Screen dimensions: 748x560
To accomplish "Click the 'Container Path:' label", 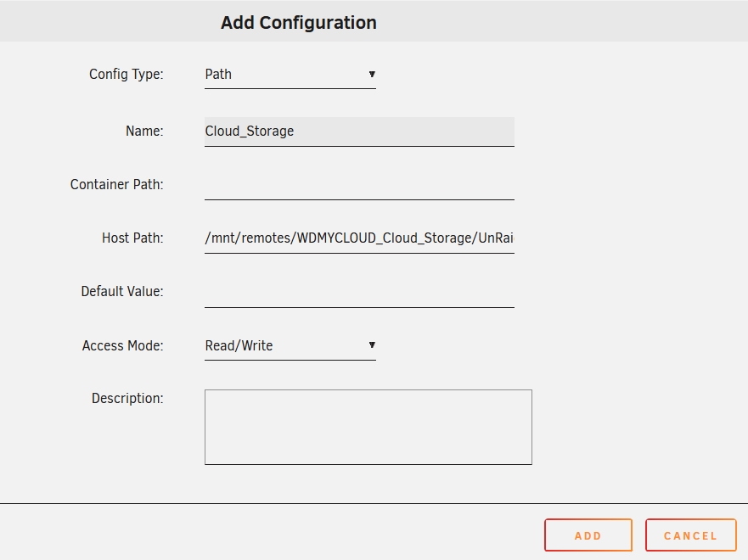I will 116,185.
